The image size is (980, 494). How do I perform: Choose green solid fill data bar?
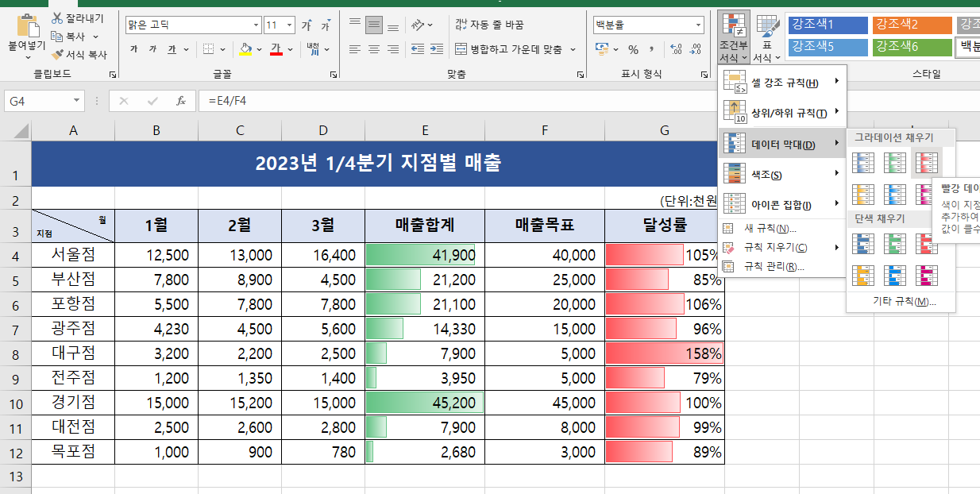click(895, 244)
